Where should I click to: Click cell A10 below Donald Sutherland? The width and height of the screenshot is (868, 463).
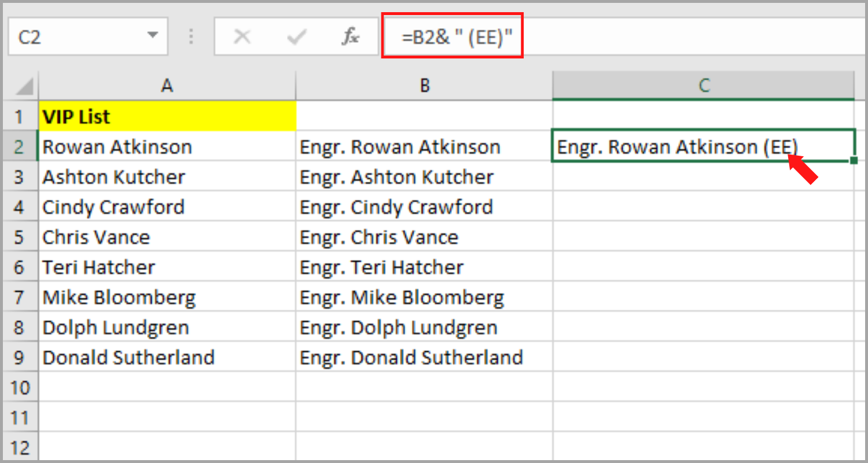pyautogui.click(x=168, y=387)
